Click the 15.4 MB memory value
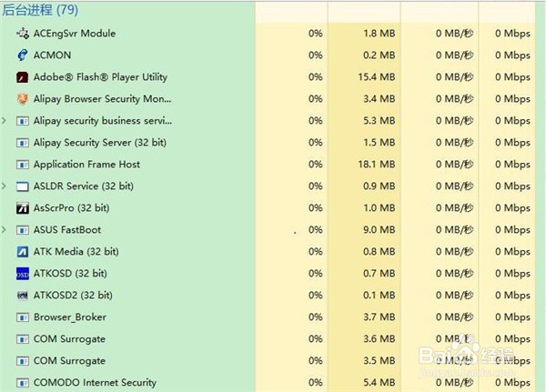The width and height of the screenshot is (546, 392). 377,77
